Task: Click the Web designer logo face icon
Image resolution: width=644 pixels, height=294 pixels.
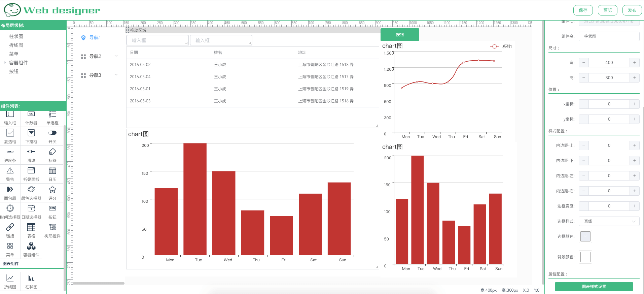Action: [12, 10]
